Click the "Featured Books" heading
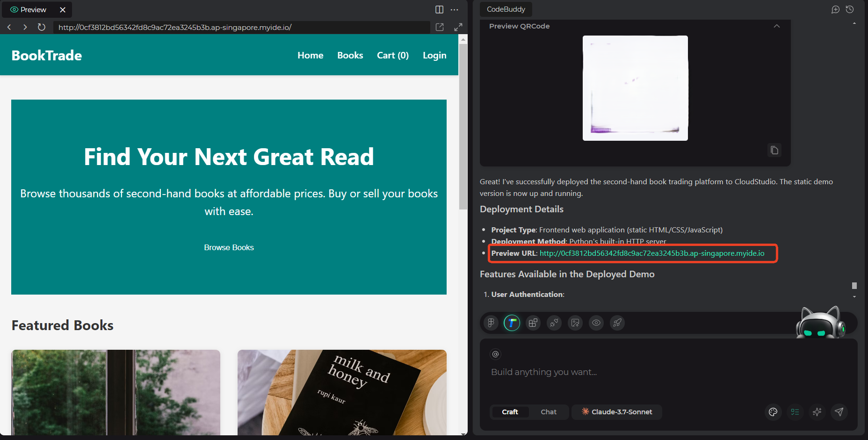The image size is (868, 440). point(63,325)
